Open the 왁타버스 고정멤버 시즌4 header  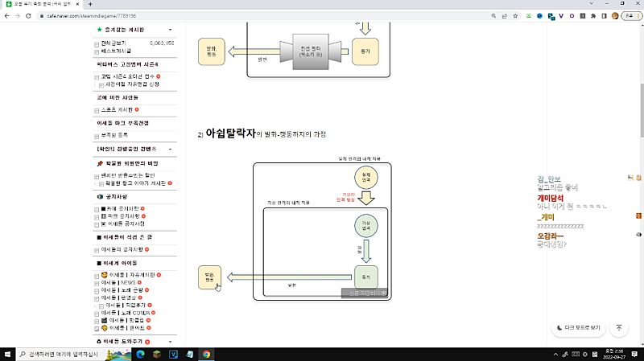(127, 64)
